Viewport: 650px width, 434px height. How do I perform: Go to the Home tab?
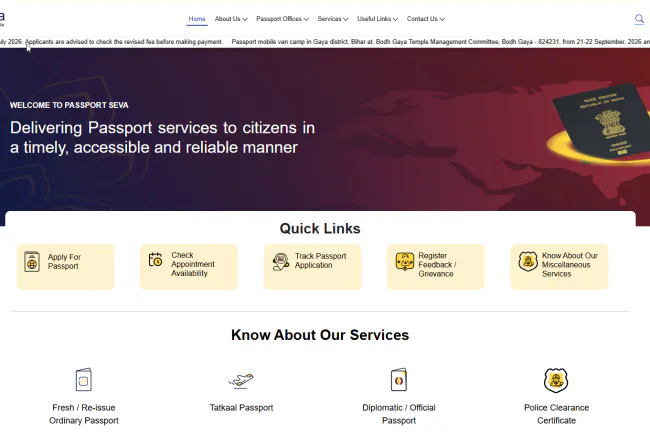[x=197, y=19]
